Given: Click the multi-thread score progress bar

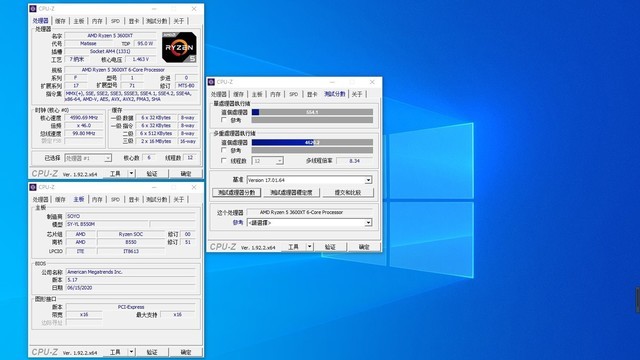Looking at the screenshot, I should (x=312, y=142).
